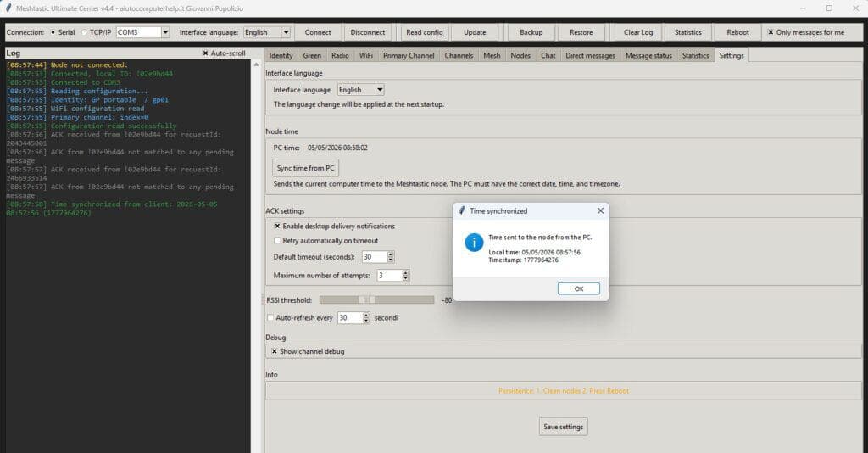Enable the Auto-refresh every checkbox
The width and height of the screenshot is (868, 453).
tap(270, 318)
